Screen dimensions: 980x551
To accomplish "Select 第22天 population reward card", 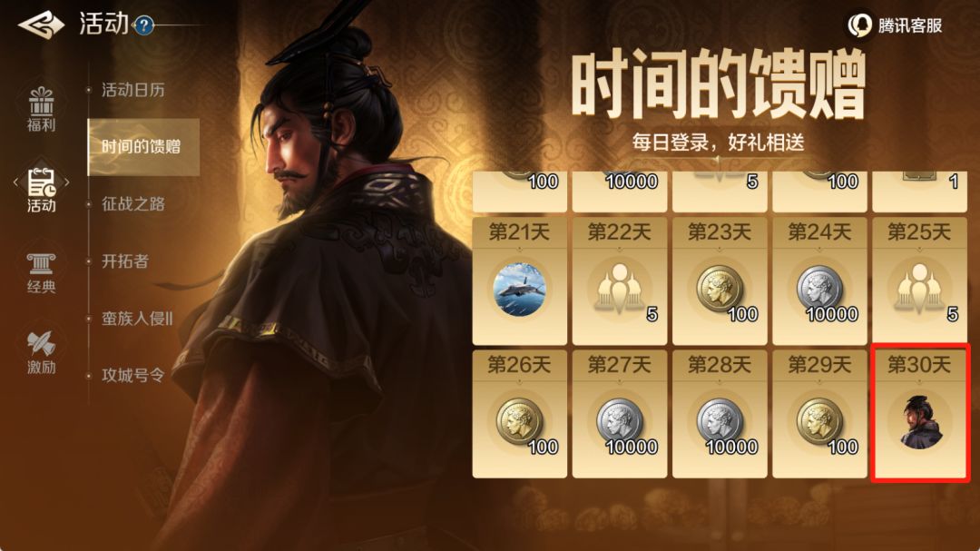I will pyautogui.click(x=620, y=280).
